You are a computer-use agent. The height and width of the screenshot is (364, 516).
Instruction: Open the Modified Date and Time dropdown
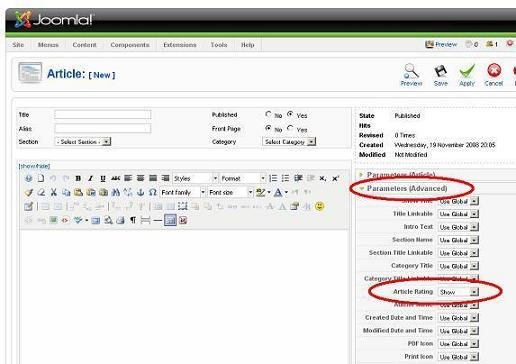coord(458,331)
